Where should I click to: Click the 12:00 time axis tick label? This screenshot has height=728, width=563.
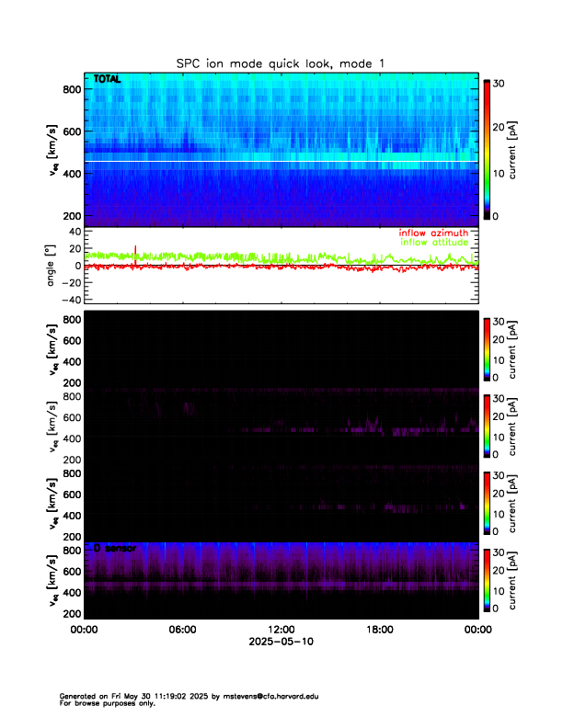coord(281,630)
